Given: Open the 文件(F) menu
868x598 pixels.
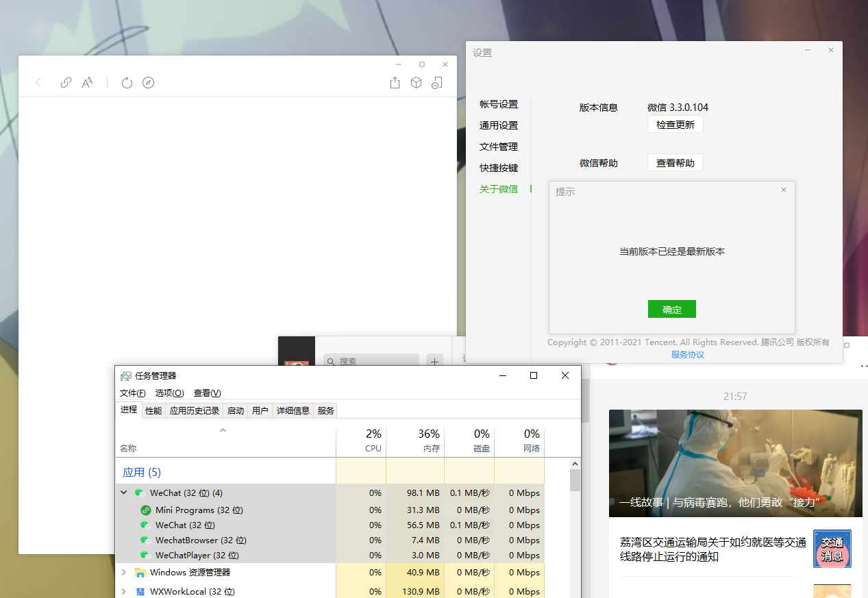Looking at the screenshot, I should click(133, 393).
